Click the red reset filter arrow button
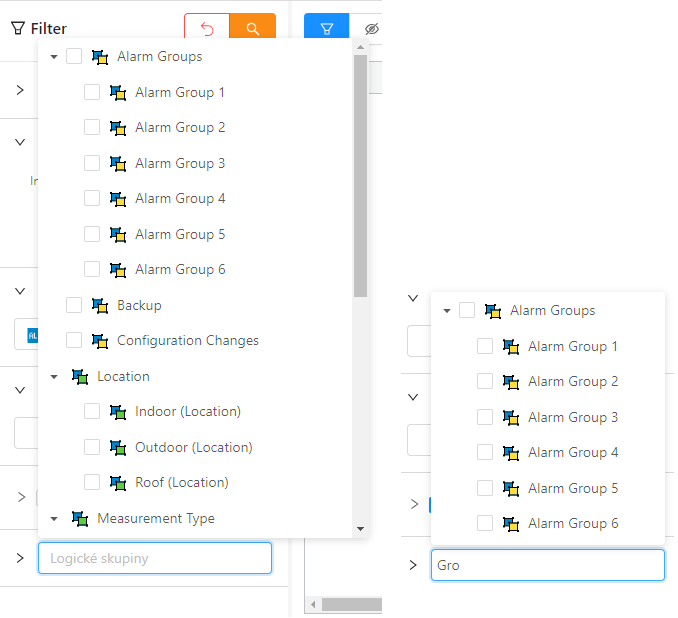 pyautogui.click(x=207, y=29)
